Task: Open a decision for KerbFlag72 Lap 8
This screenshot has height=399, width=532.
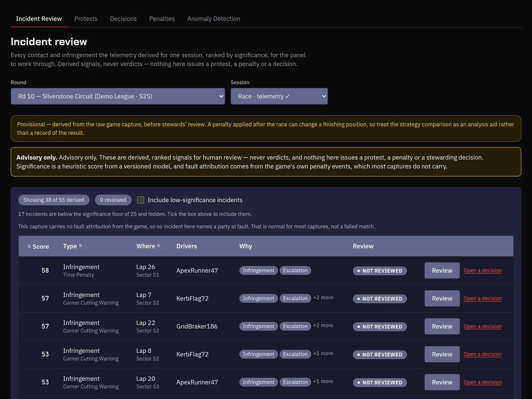Action: 483,354
